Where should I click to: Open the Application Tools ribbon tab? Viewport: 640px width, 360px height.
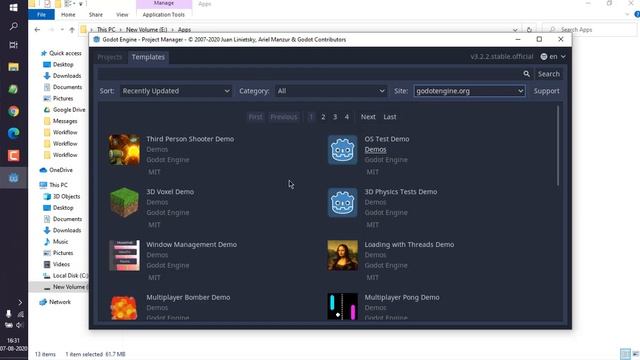coord(164,15)
